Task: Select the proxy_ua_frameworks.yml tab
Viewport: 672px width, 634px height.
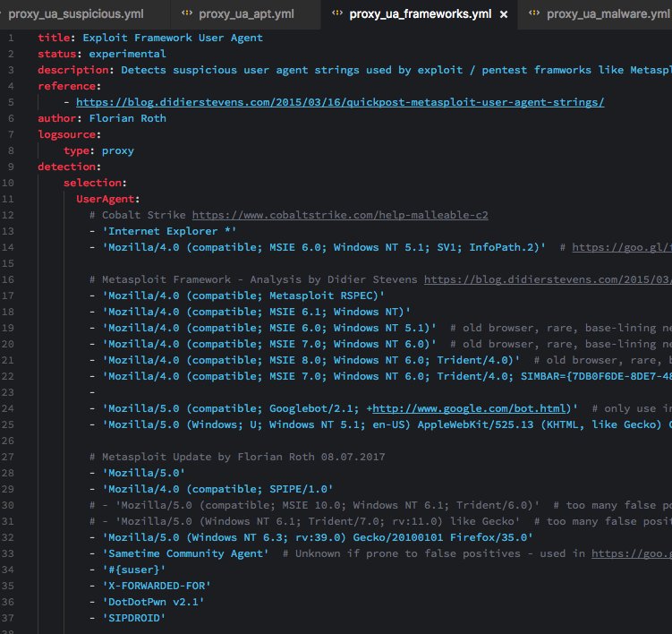Action: coord(420,14)
